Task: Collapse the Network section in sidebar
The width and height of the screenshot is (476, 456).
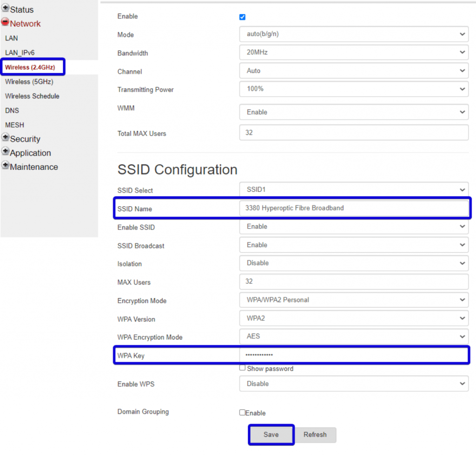Action: 5,21
